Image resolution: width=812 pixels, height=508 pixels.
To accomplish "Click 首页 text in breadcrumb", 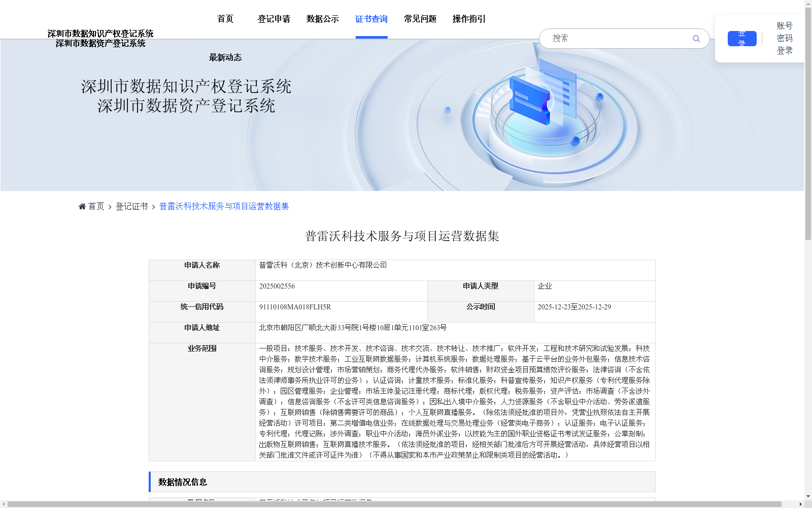I will [96, 206].
